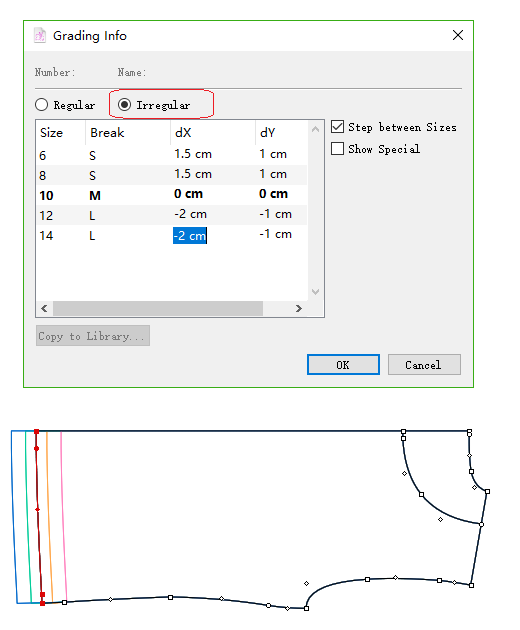
Task: Click dY value for size 12
Action: click(x=275, y=214)
